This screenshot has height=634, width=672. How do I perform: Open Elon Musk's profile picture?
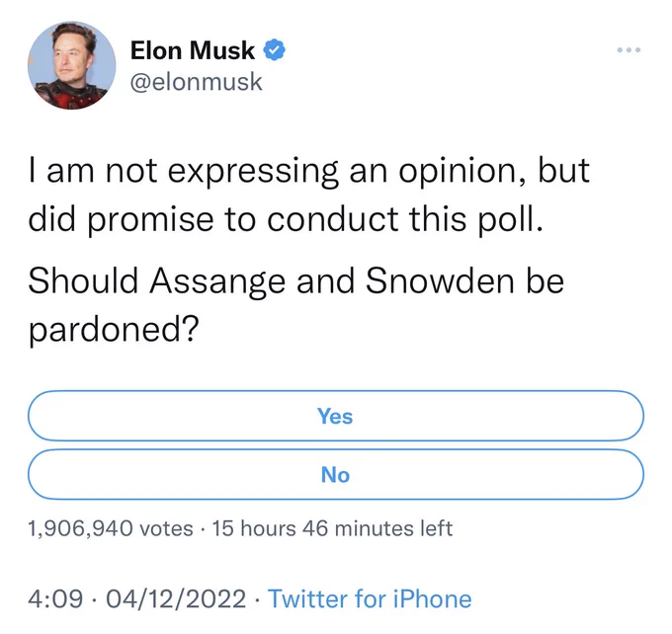(71, 65)
